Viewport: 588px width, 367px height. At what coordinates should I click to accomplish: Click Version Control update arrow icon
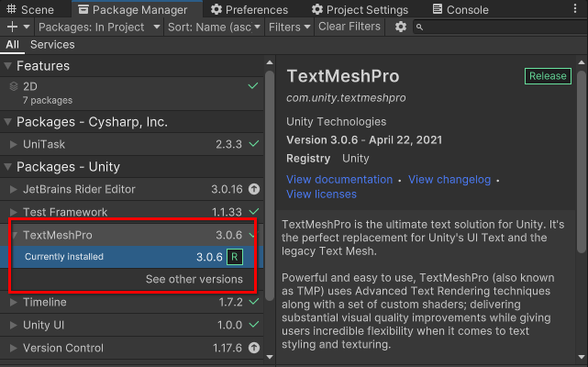(254, 349)
